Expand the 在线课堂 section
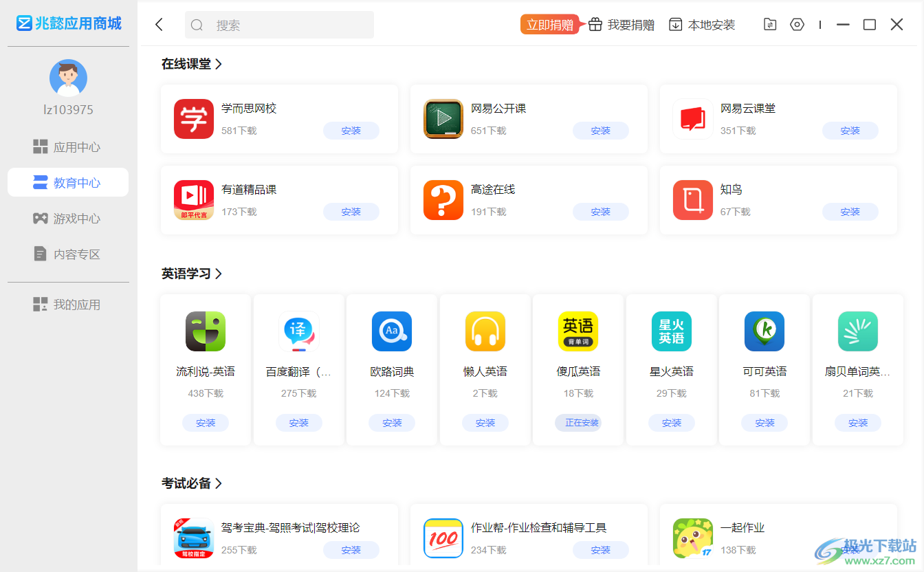Image resolution: width=924 pixels, height=572 pixels. point(192,64)
